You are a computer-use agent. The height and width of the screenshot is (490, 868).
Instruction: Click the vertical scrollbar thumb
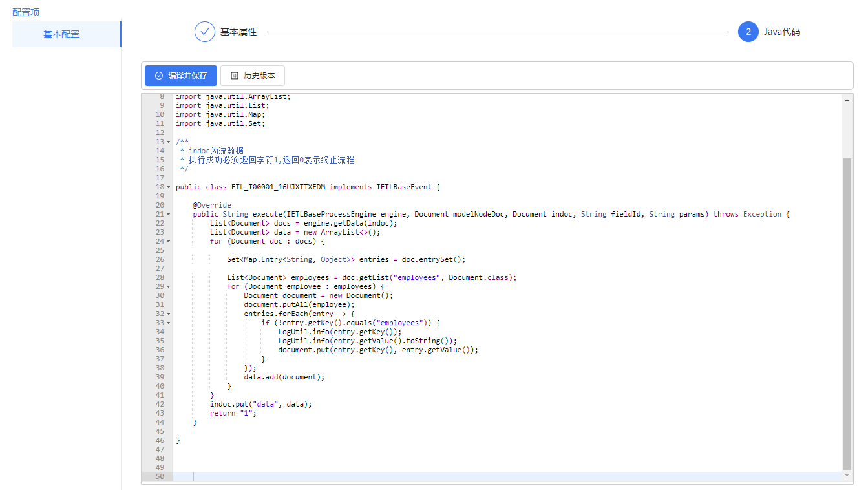847,313
